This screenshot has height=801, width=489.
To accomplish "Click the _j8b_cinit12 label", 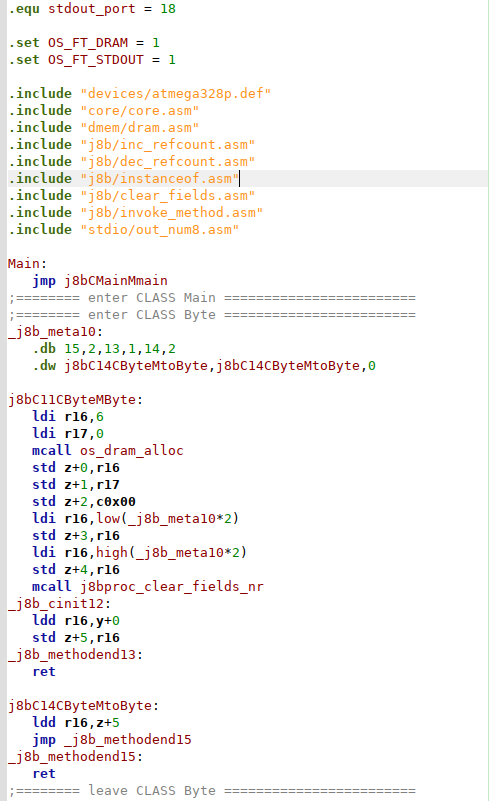I will pos(59,603).
